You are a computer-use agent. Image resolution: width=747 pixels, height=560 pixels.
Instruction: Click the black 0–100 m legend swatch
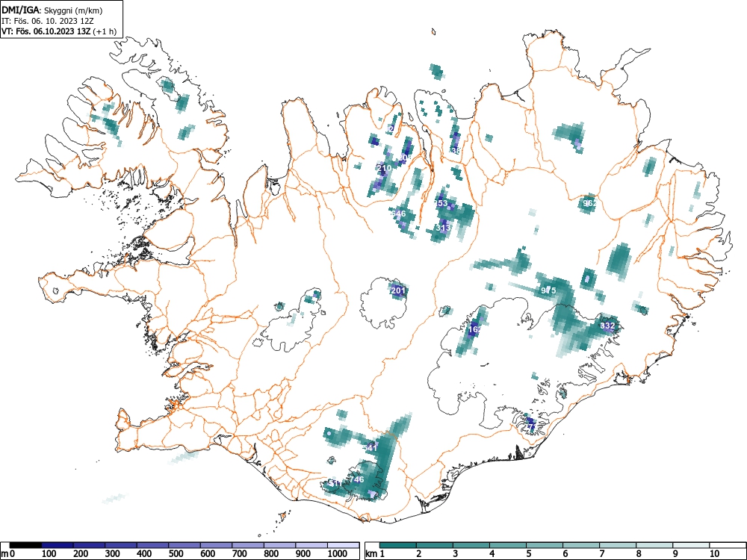(25, 545)
